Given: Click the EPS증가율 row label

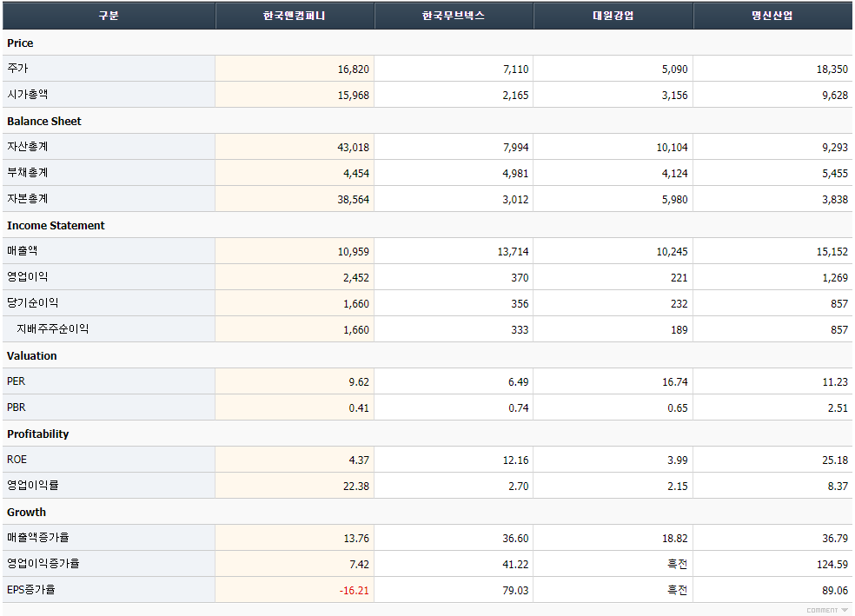Looking at the screenshot, I should pos(31,590).
